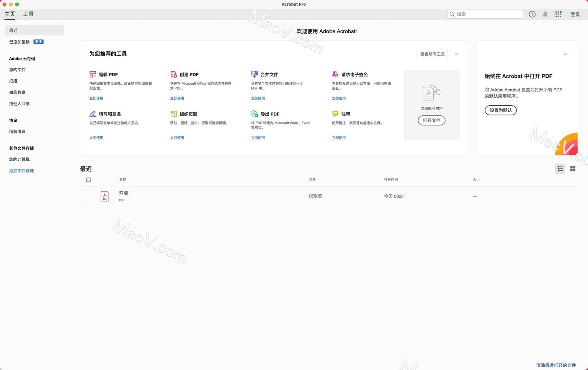Screen dimensions: 588x370
Task: Click the 设置为默认 button
Action: tap(501, 110)
